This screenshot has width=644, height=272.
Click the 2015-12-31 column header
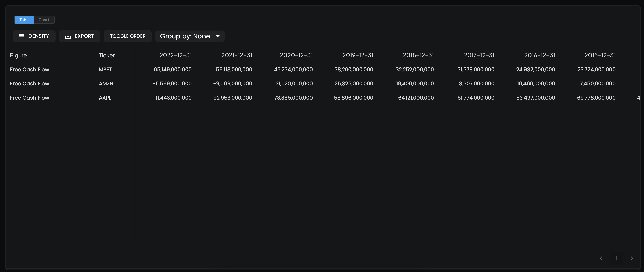tap(600, 55)
